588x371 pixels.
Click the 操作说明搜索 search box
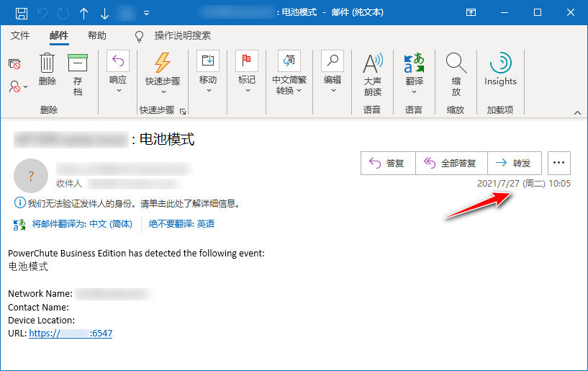(x=182, y=35)
